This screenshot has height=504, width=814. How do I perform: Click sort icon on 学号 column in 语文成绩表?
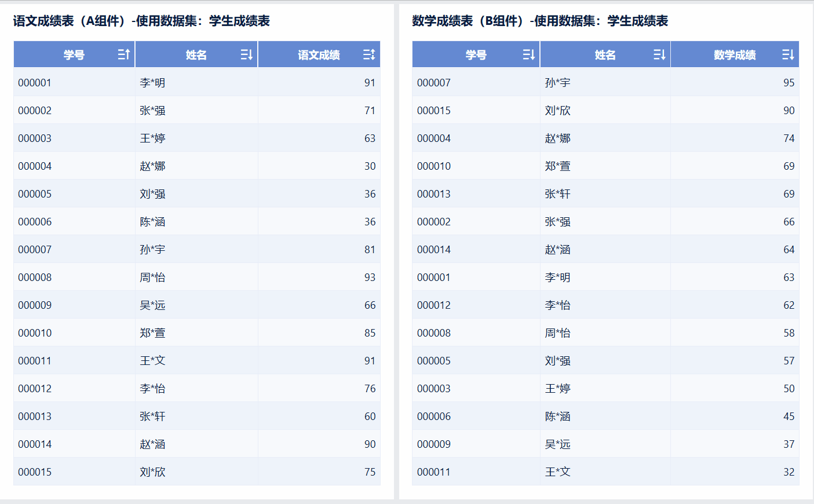(x=124, y=54)
